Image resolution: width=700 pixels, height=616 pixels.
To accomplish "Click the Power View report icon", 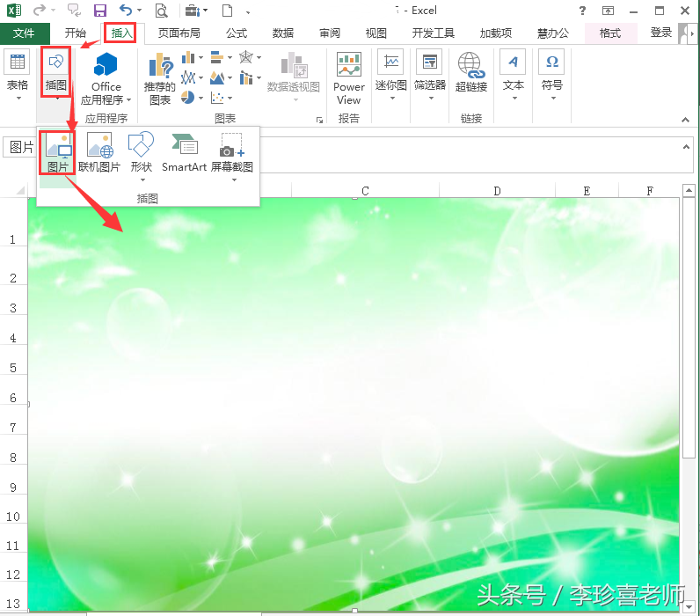I will pyautogui.click(x=348, y=79).
